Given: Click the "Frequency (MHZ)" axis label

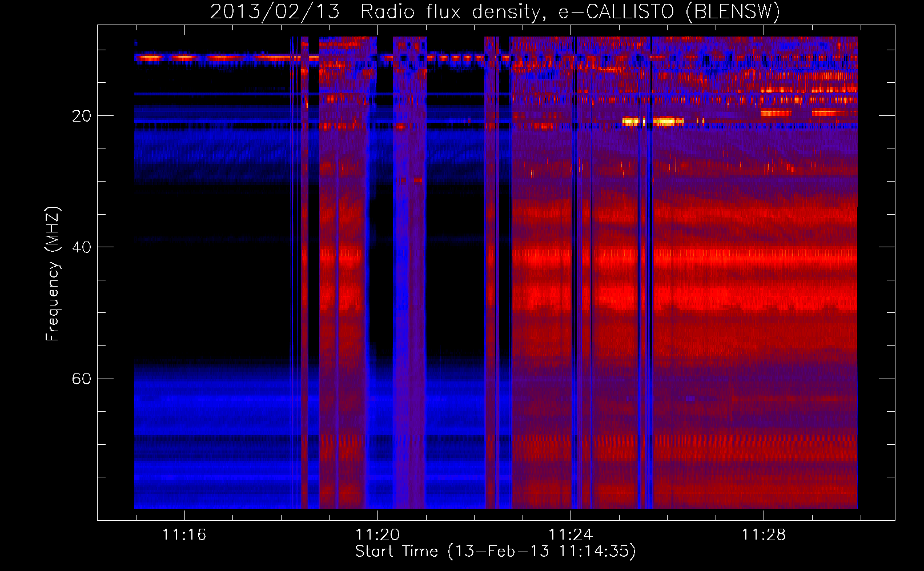Looking at the screenshot, I should [x=53, y=274].
